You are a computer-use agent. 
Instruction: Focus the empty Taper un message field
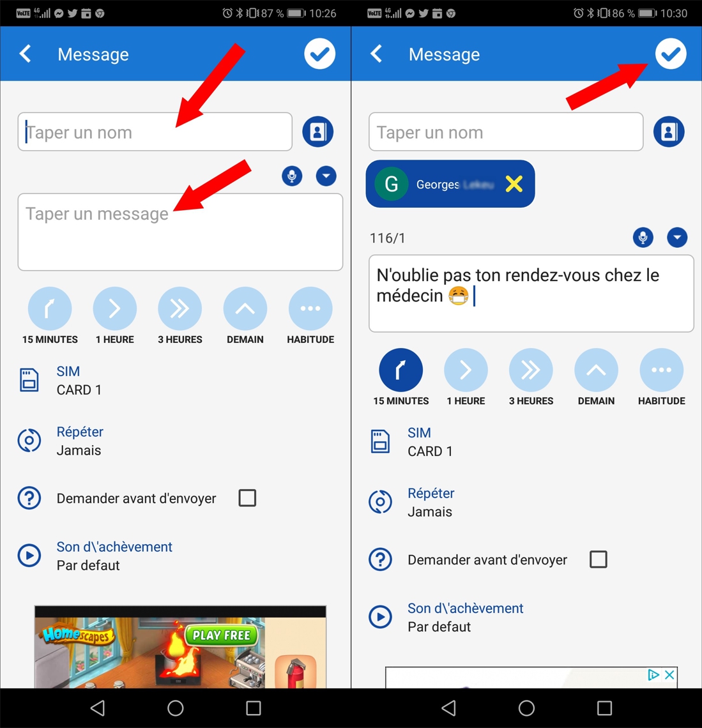[180, 232]
